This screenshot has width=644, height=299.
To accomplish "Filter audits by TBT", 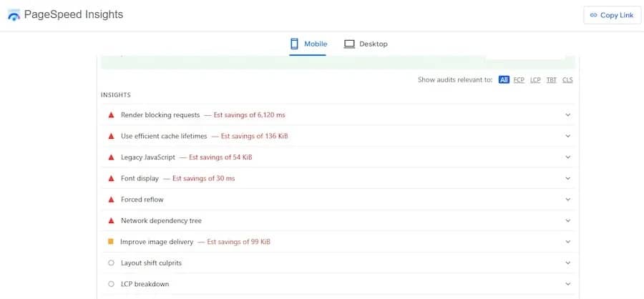I will [x=551, y=79].
